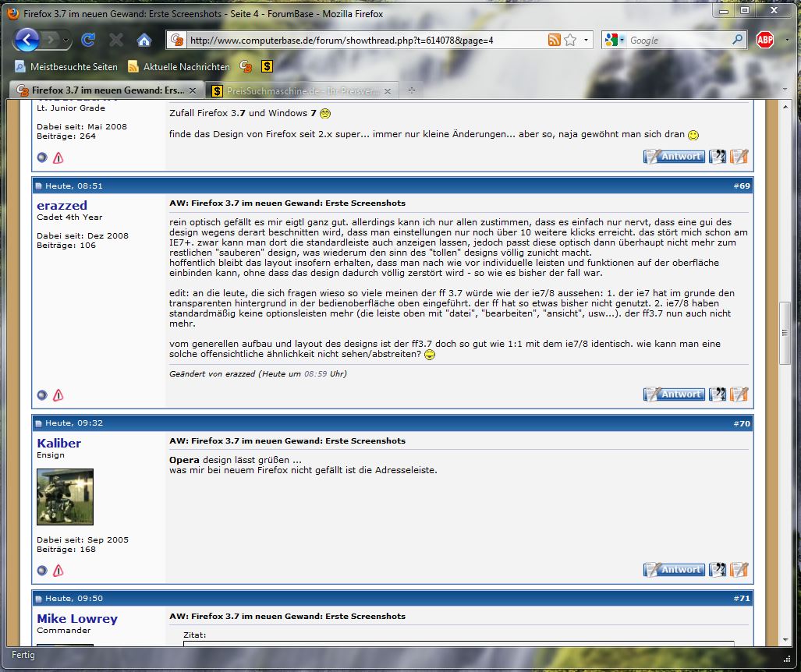Viewport: 801px width, 672px height.
Task: Go to the home page icon
Action: (x=144, y=40)
